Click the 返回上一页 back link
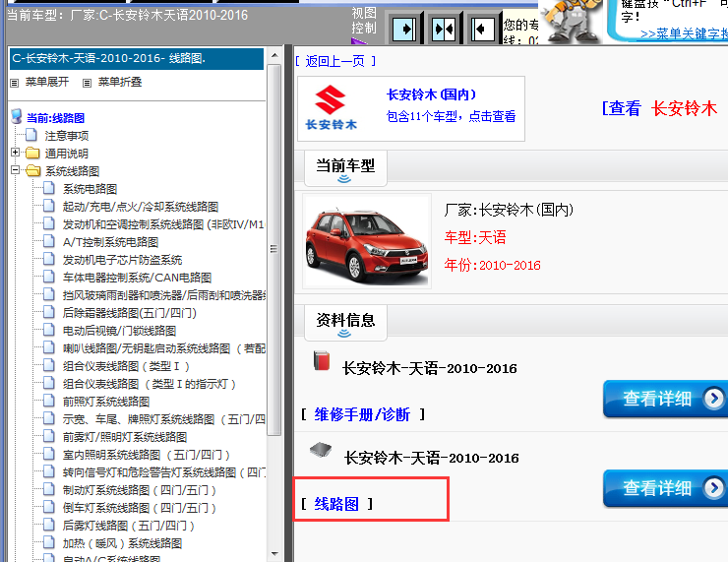This screenshot has width=728, height=562. point(334,61)
